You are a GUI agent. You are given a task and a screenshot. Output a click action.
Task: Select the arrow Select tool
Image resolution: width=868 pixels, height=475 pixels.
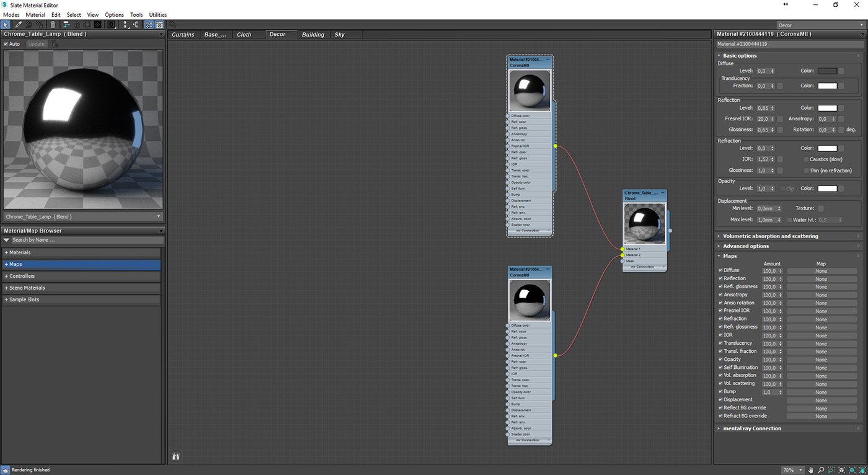point(6,25)
